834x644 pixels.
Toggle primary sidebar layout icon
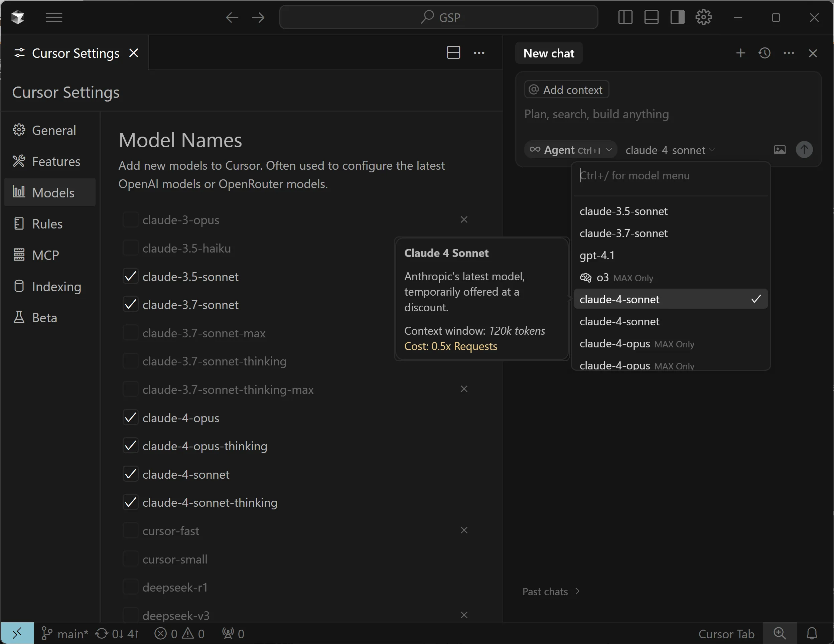[x=625, y=18]
